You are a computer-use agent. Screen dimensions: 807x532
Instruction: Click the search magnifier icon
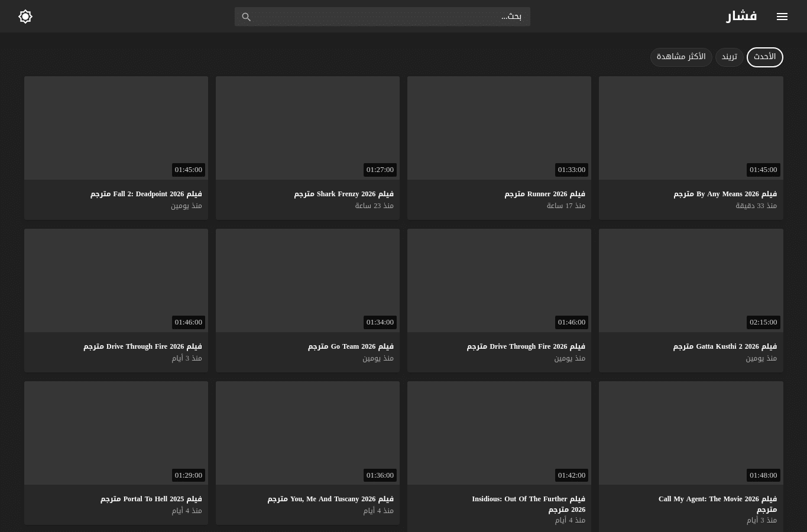tap(247, 17)
